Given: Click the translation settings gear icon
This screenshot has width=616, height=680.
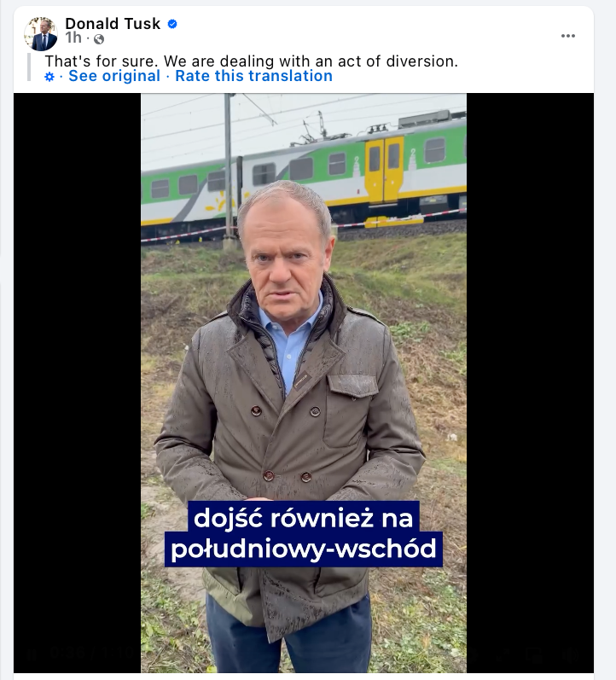Looking at the screenshot, I should point(49,77).
